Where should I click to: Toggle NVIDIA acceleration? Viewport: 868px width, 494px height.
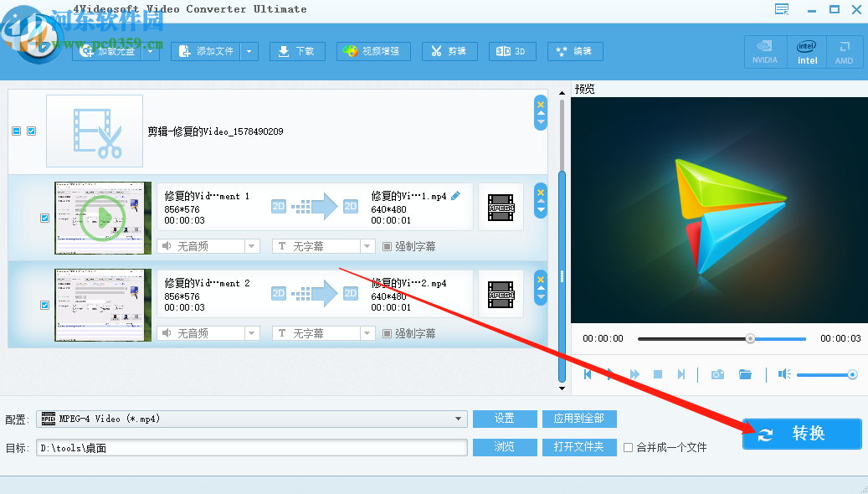tap(765, 52)
